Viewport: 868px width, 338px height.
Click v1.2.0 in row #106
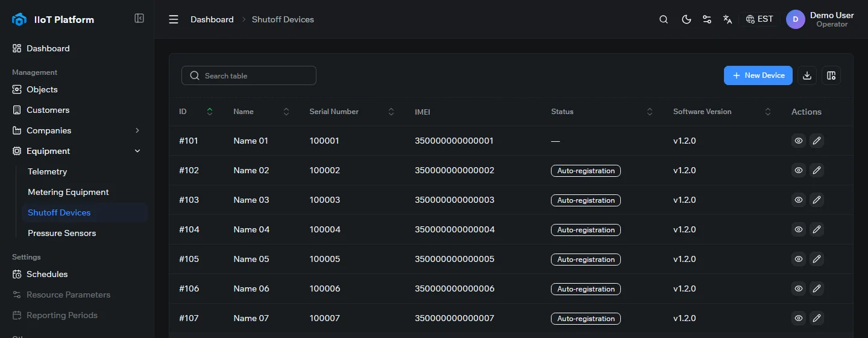click(685, 289)
